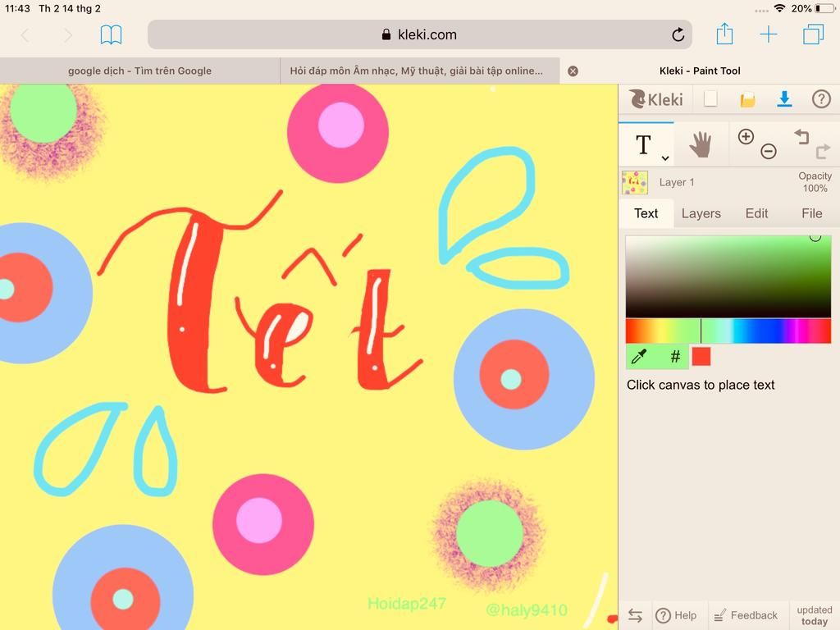The height and width of the screenshot is (630, 840).
Task: Open a new Safari tab
Action: tap(768, 34)
